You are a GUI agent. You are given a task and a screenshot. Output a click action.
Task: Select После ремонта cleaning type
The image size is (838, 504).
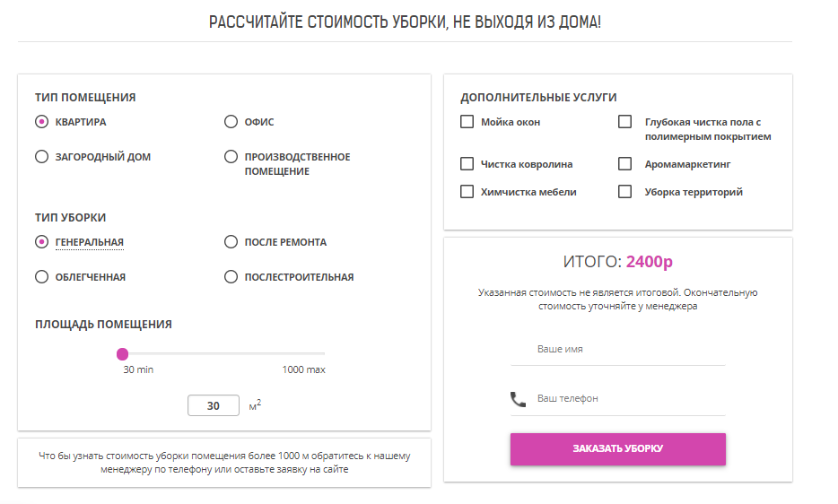click(231, 242)
